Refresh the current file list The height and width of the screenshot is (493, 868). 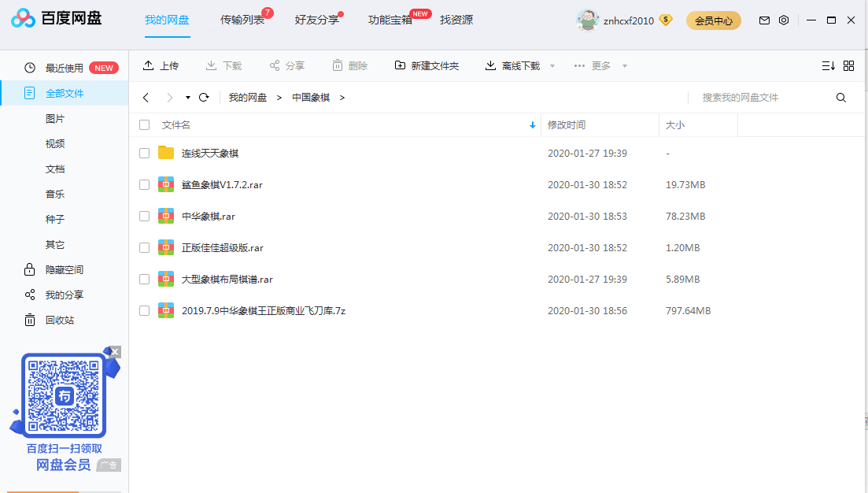pyautogui.click(x=204, y=97)
